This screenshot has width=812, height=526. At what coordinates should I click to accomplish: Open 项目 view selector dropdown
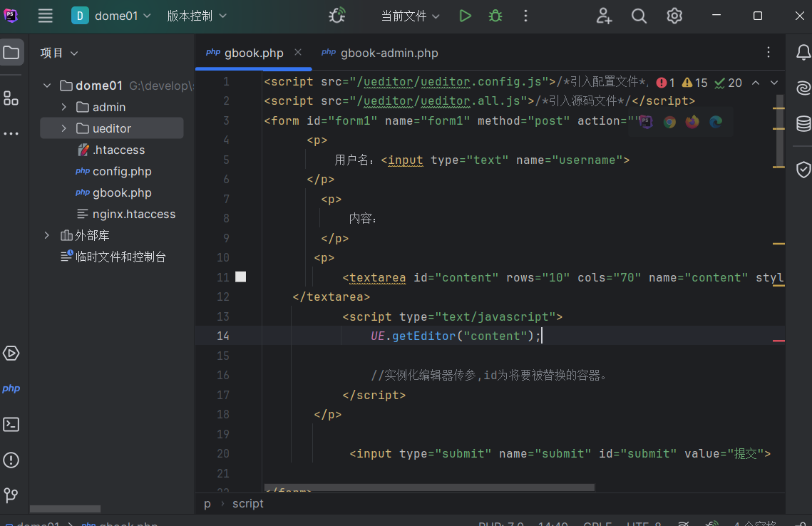[x=59, y=53]
